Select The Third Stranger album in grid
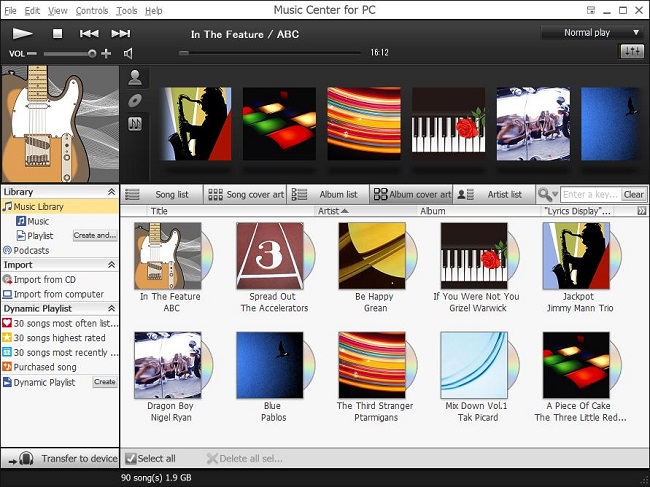The width and height of the screenshot is (650, 487). tap(372, 365)
